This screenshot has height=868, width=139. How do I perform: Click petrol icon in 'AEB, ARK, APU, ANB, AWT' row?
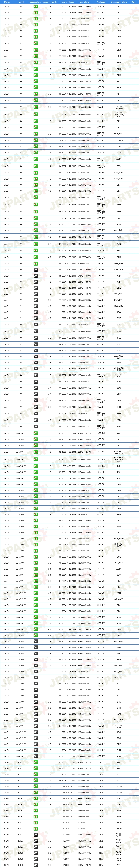pyautogui.click(x=36, y=459)
